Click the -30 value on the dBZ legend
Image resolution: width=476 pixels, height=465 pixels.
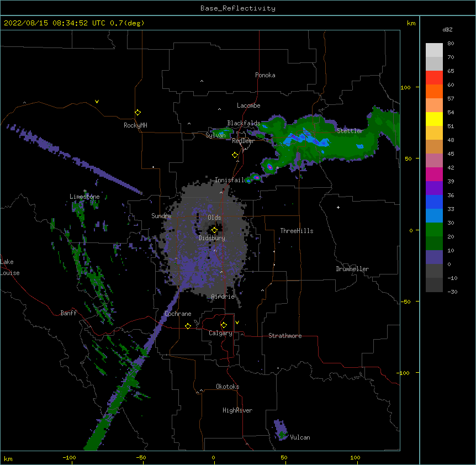point(452,292)
